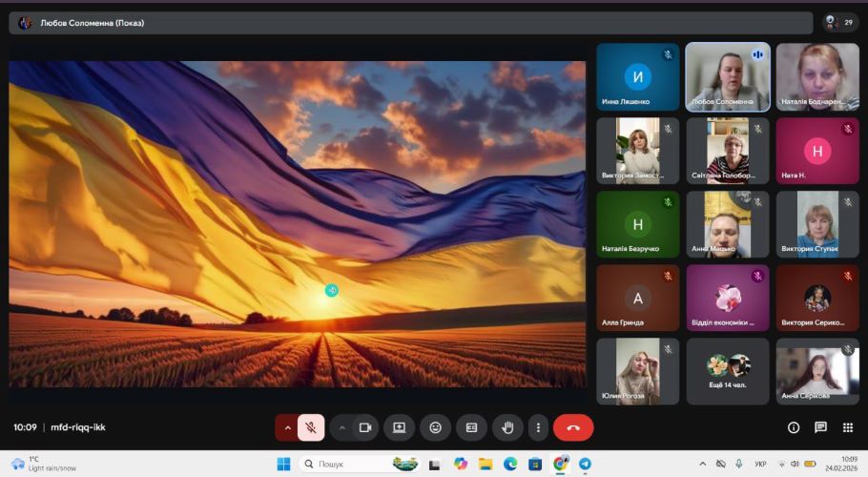The height and width of the screenshot is (477, 868).
Task: Open the emoji reactions panel
Action: [436, 427]
